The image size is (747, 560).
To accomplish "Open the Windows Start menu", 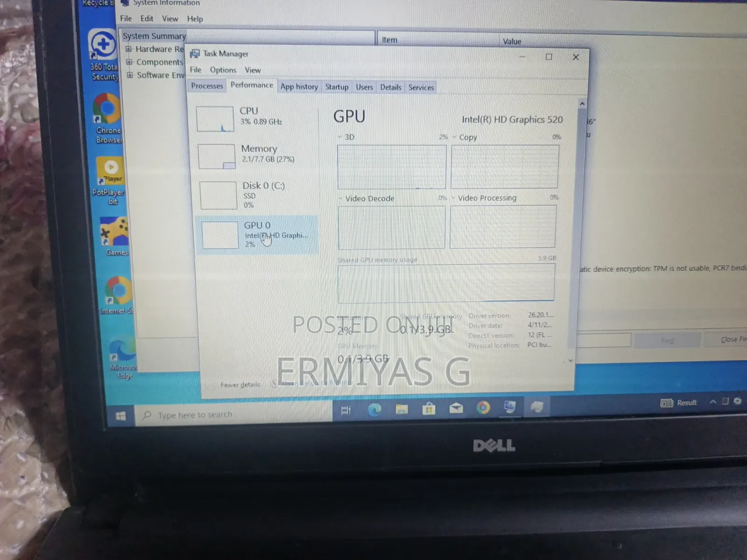I will 121,415.
